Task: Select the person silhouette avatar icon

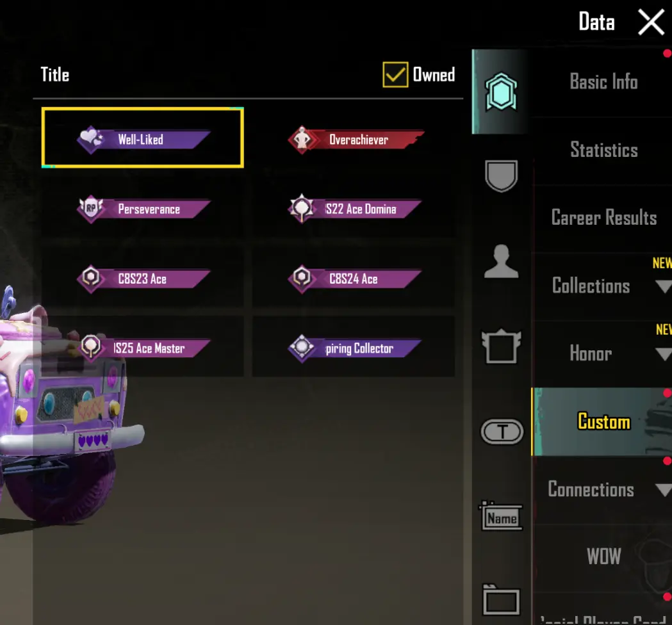Action: [501, 261]
